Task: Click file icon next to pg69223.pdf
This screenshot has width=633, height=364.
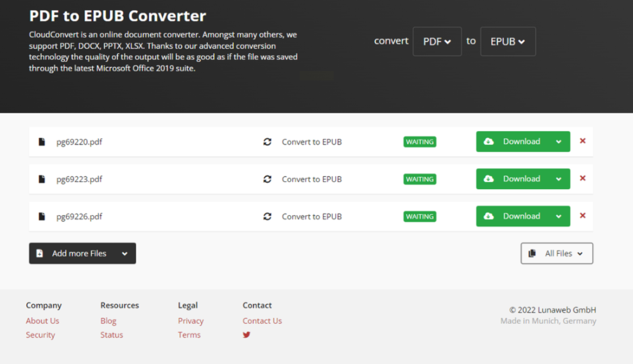Action: tap(42, 179)
